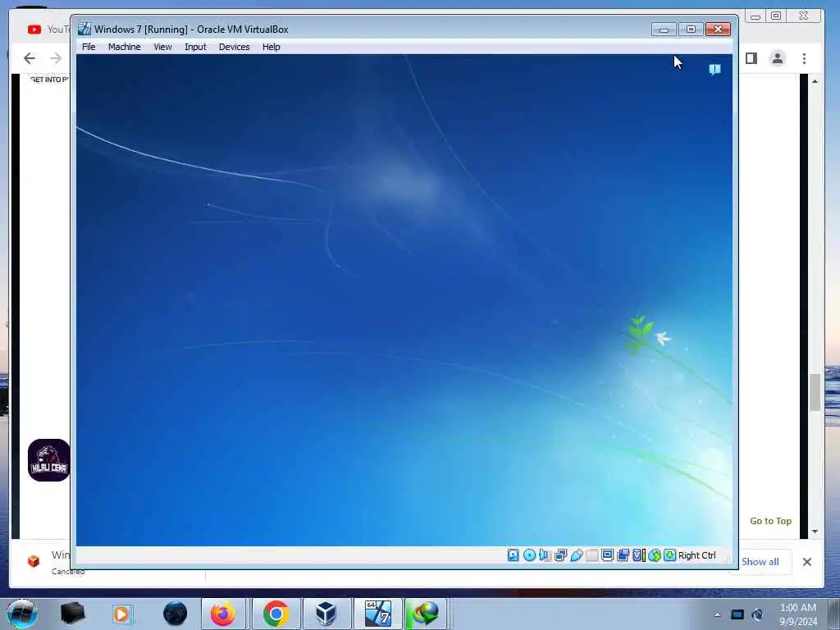Click the optical disc drive status icon
This screenshot has width=840, height=630.
529,555
